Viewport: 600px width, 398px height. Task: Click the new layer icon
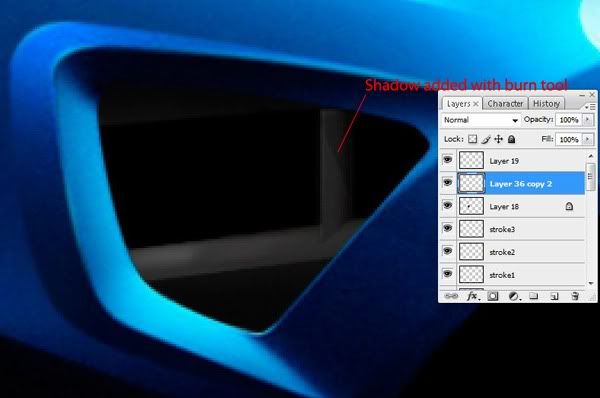554,296
